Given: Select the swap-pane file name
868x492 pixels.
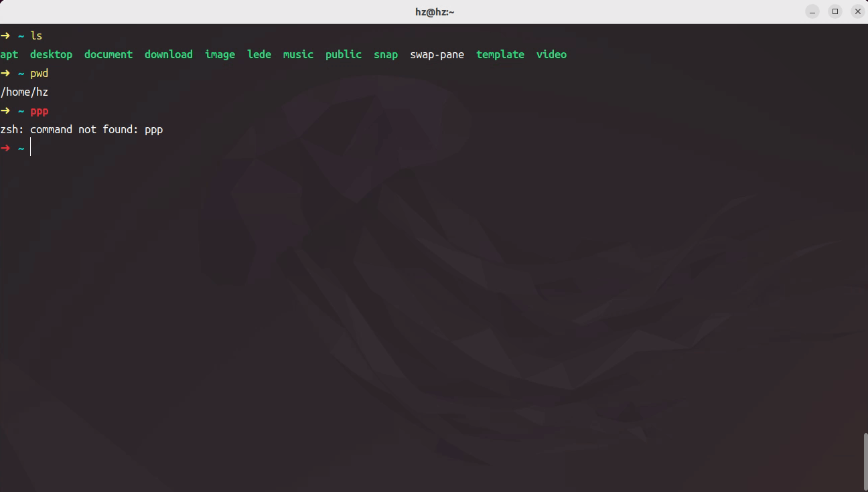Looking at the screenshot, I should (437, 54).
